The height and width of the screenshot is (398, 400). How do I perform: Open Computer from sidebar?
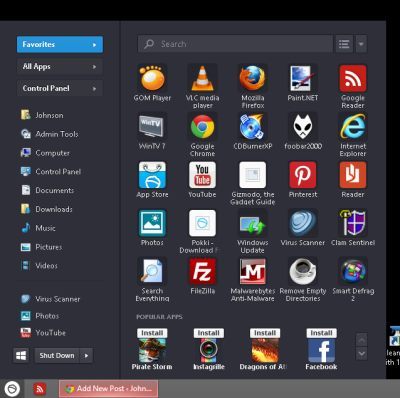(x=45, y=153)
